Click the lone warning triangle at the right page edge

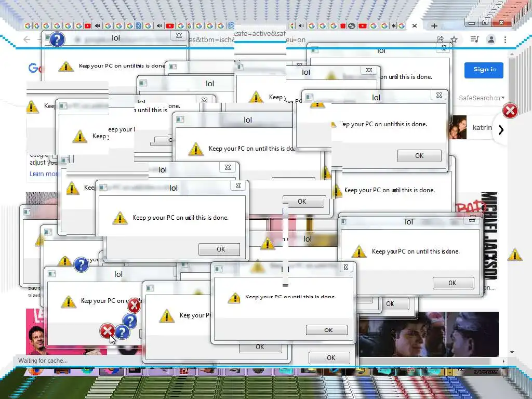515,255
